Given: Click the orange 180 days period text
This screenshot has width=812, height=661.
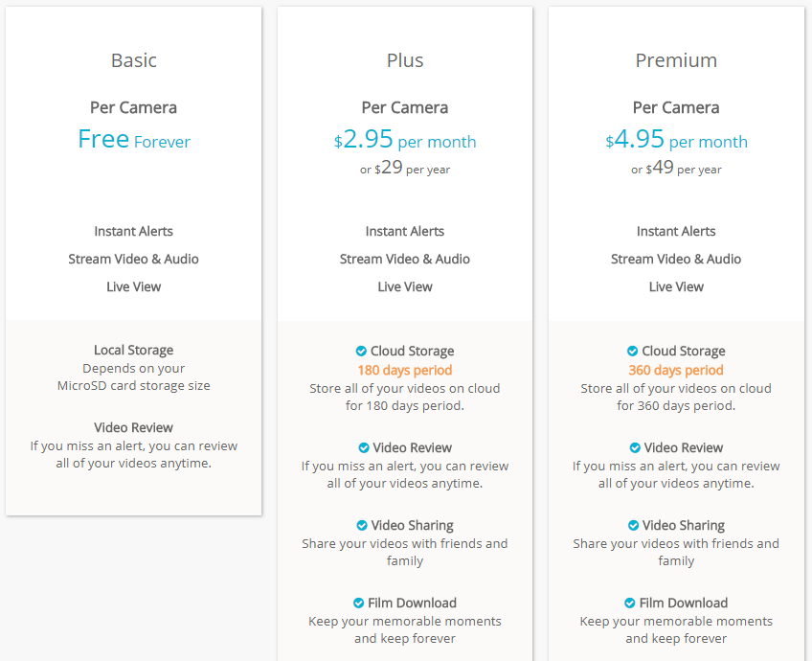Looking at the screenshot, I should (x=405, y=371).
